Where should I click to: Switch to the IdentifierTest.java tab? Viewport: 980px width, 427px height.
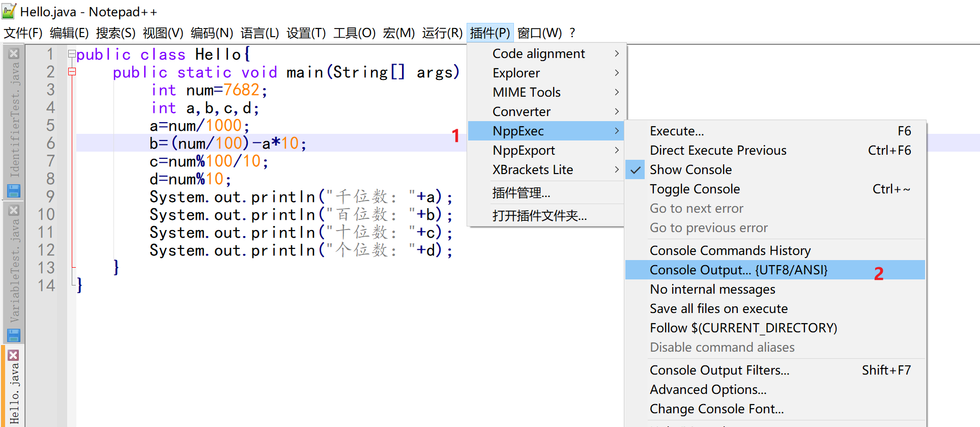[x=14, y=120]
